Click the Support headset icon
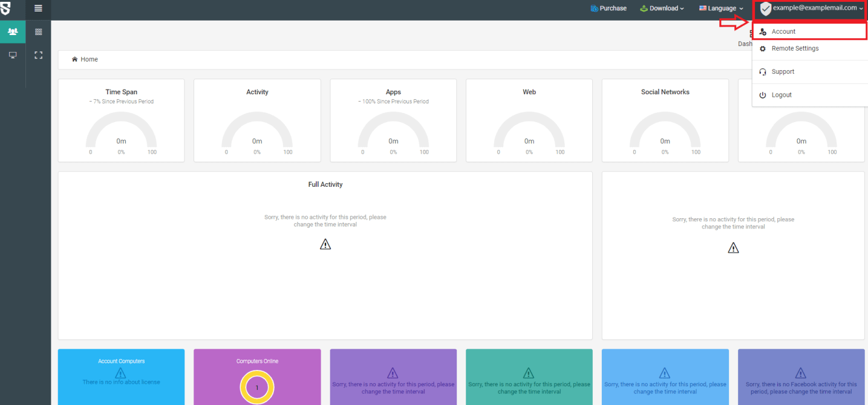The width and height of the screenshot is (868, 405). point(763,71)
